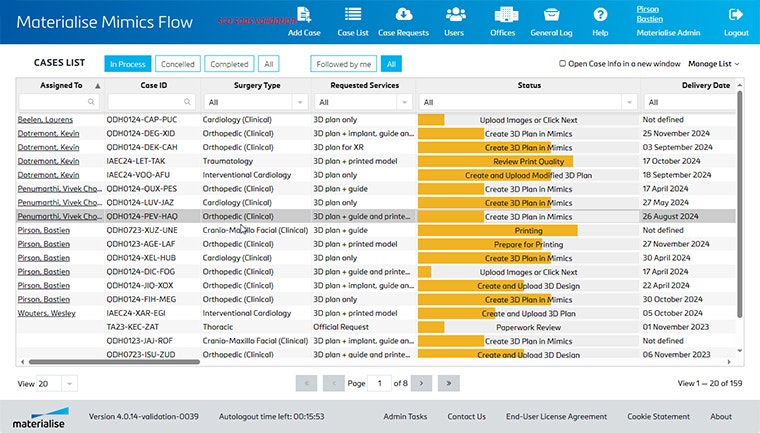The image size is (760, 433).
Task: Open the Offices icon
Action: coord(502,15)
